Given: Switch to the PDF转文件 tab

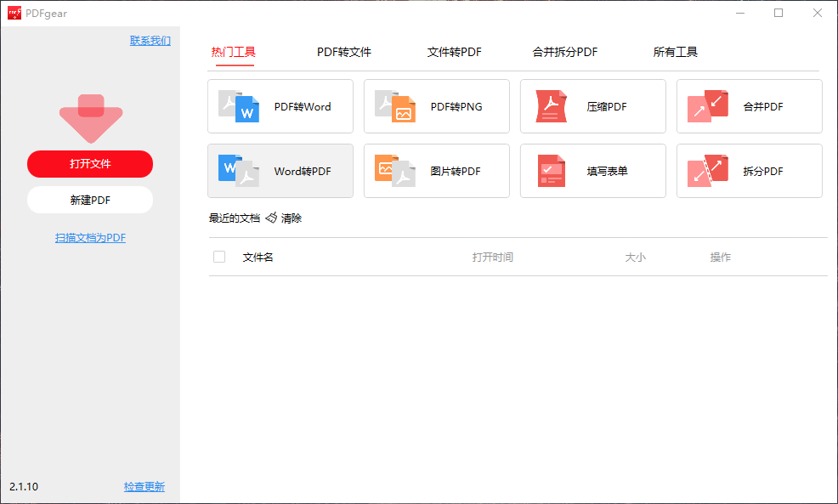Looking at the screenshot, I should (343, 52).
